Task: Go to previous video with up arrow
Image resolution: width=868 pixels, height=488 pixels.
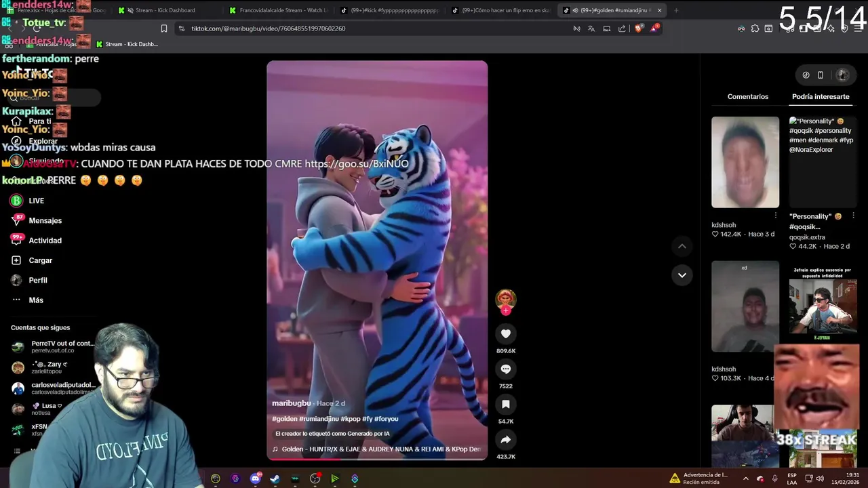Action: point(682,246)
